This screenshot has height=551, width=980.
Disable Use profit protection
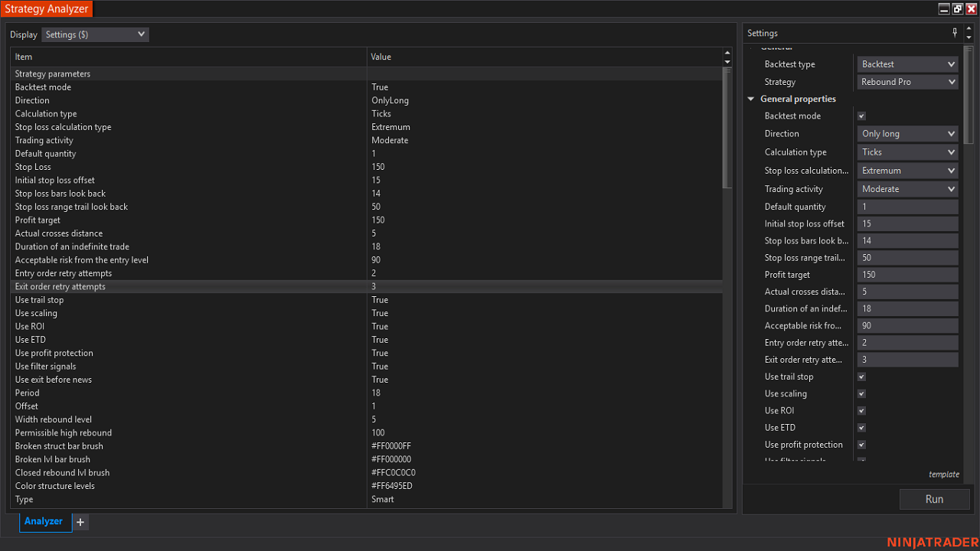861,445
